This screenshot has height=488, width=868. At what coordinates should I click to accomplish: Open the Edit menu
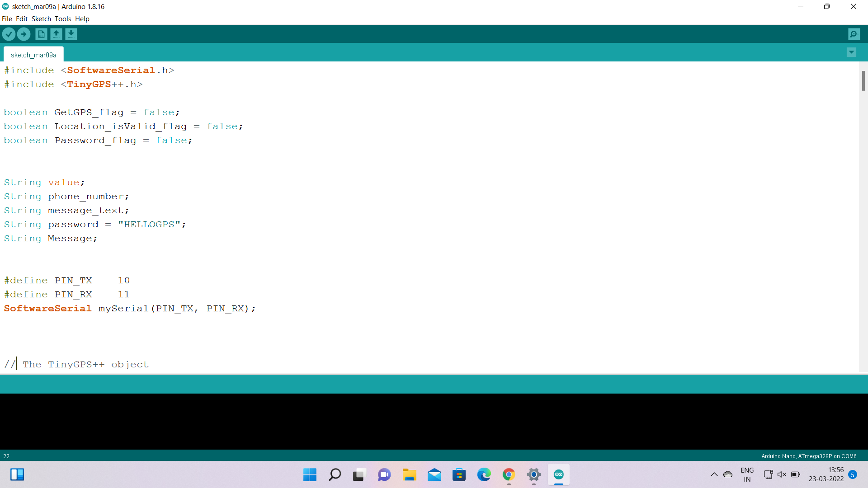tap(22, 19)
